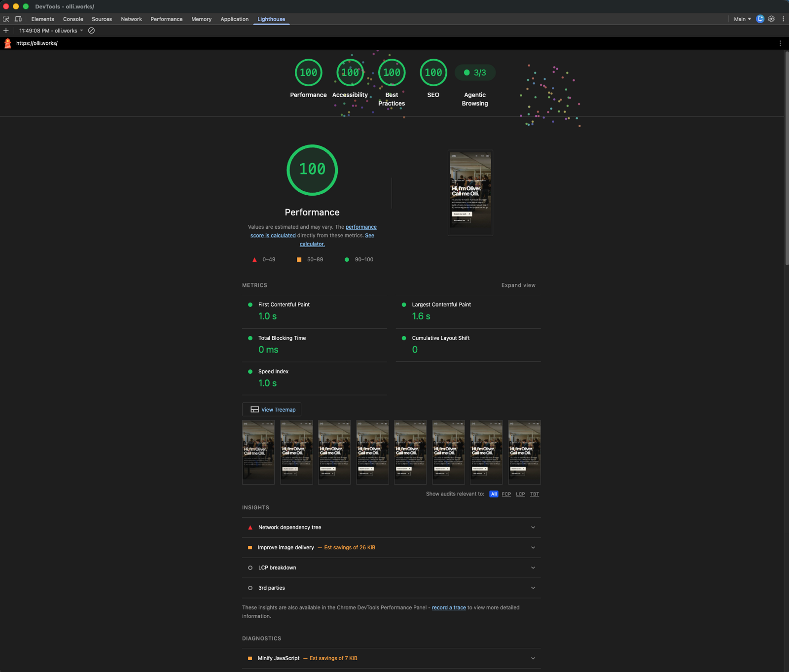Click the circle icon beside 3rd parties
This screenshot has height=672, width=789.
pyautogui.click(x=250, y=588)
